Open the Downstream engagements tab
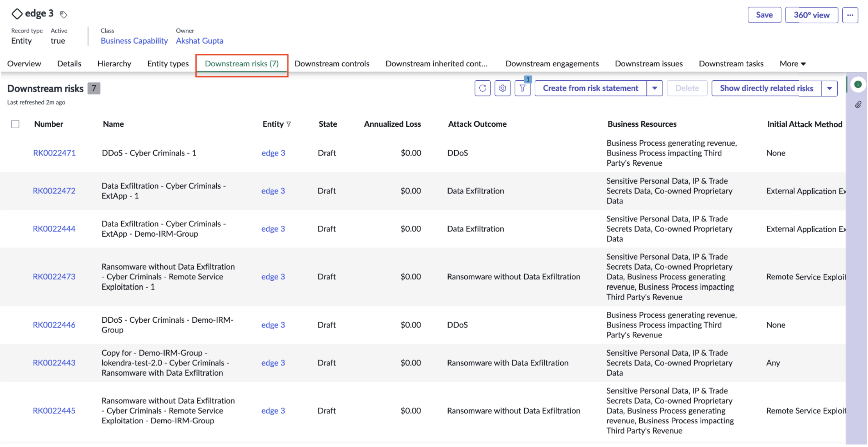 click(x=552, y=64)
